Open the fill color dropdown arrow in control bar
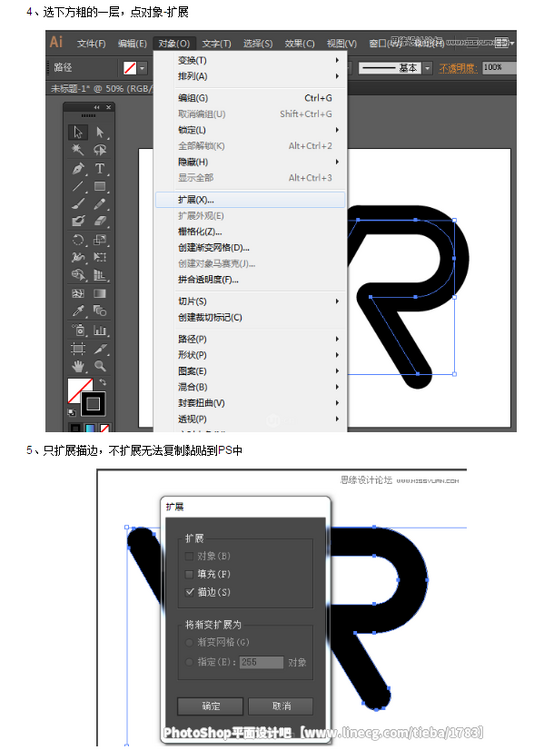Screen dimensions: 534x750 pos(142,68)
